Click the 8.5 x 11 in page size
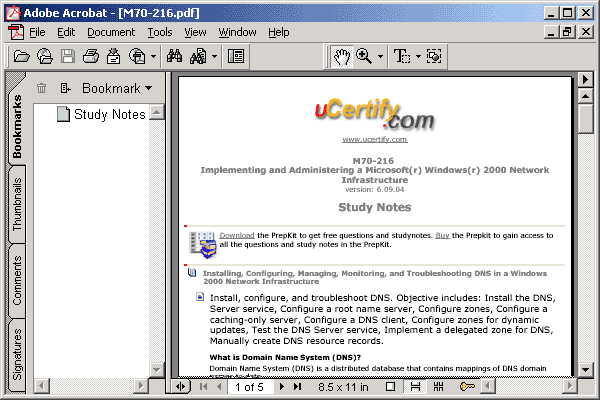Image resolution: width=600 pixels, height=400 pixels. [x=343, y=387]
